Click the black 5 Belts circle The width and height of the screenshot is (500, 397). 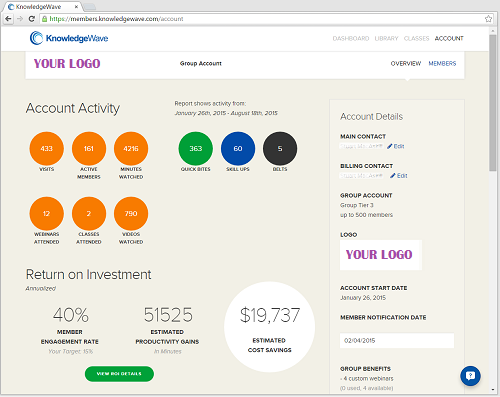click(280, 149)
